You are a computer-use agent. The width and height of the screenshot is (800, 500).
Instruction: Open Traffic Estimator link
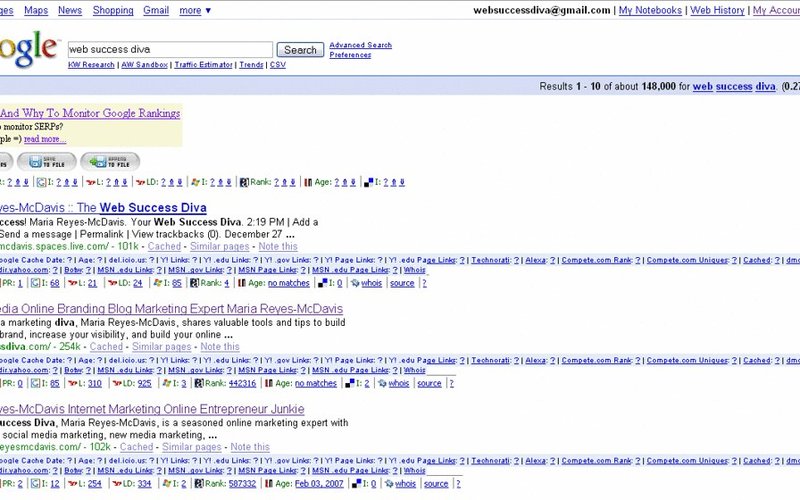(204, 65)
